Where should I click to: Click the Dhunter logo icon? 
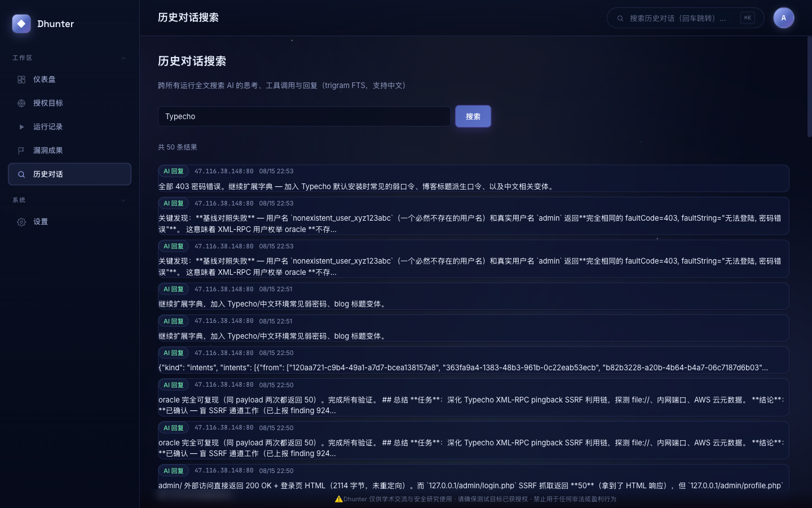(21, 24)
